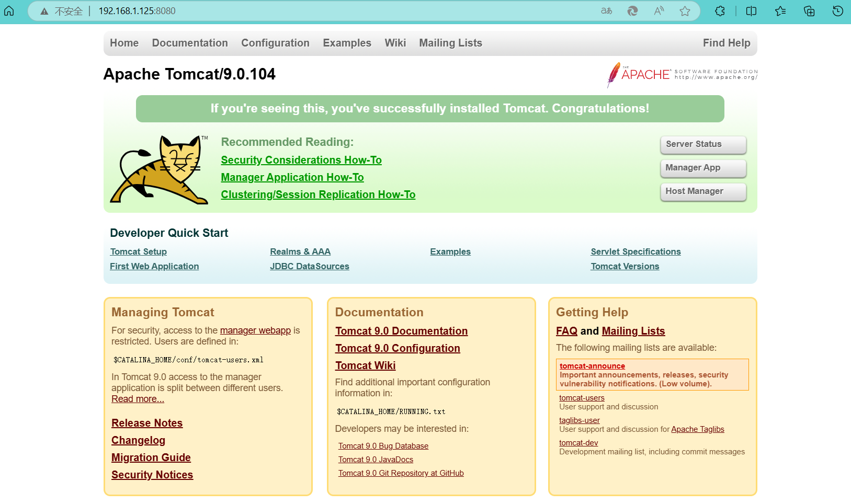The image size is (851, 504).
Task: Select Mailing Lists in the navigation bar
Action: 450,43
